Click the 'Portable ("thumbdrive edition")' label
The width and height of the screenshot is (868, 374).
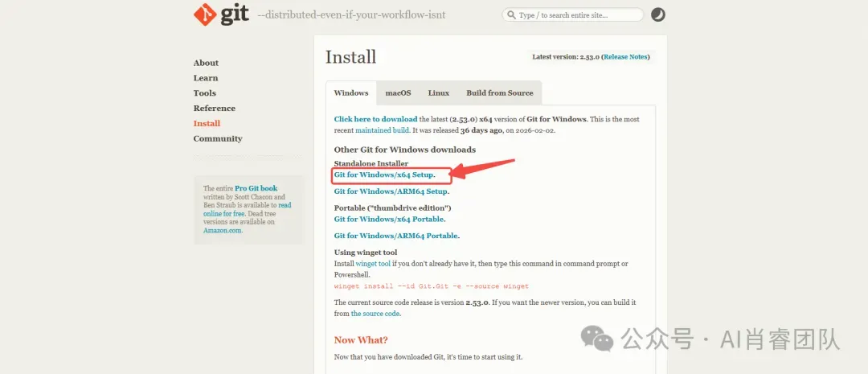pyautogui.click(x=393, y=208)
